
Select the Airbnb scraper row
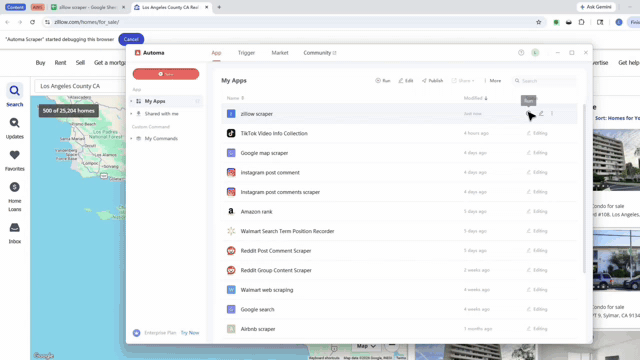tap(399, 329)
